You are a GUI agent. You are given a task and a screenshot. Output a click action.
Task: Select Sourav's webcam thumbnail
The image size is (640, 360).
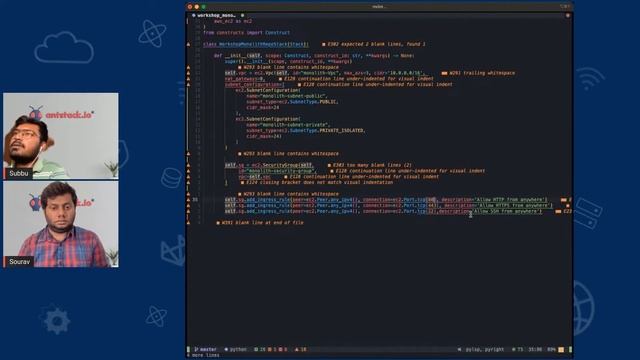point(61,224)
